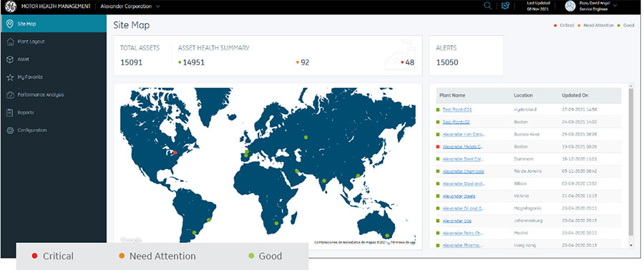The width and height of the screenshot is (644, 273).
Task: Click the scrollbar up arrow
Action: (x=631, y=85)
